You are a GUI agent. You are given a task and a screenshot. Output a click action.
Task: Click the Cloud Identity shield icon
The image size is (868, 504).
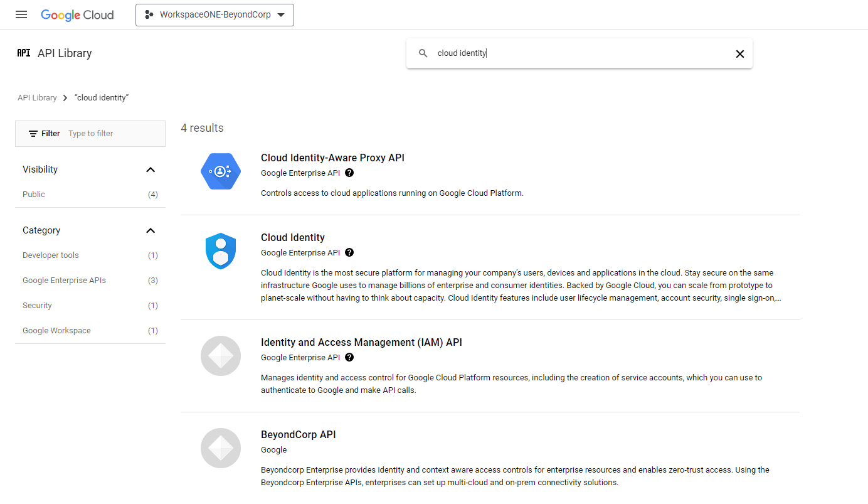(x=220, y=251)
